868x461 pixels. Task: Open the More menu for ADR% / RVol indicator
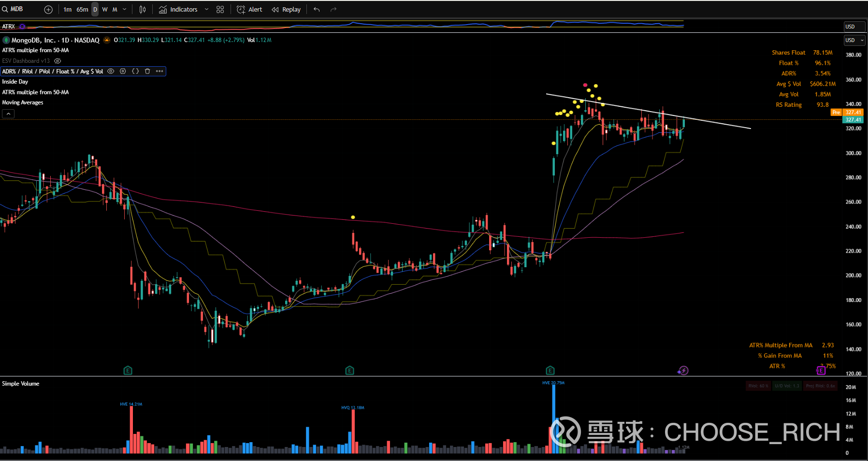click(159, 72)
